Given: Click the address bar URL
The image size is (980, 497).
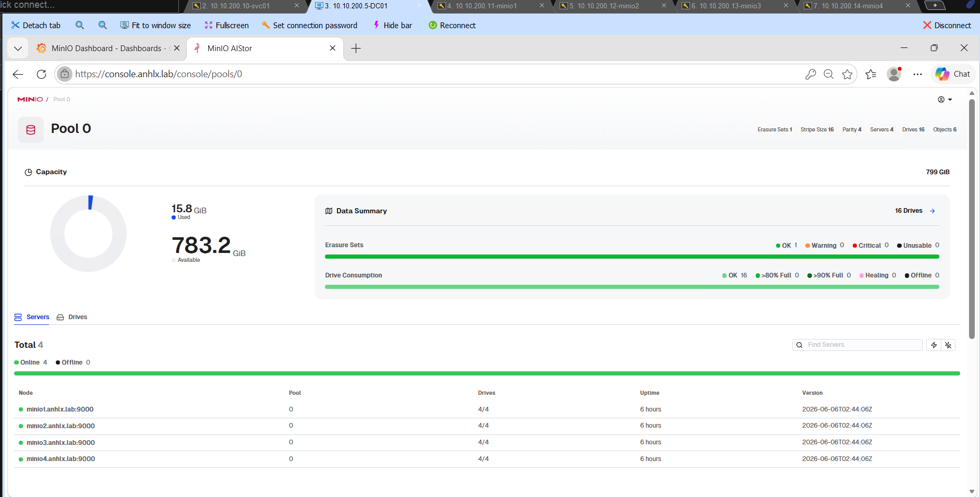Looking at the screenshot, I should pyautogui.click(x=159, y=74).
